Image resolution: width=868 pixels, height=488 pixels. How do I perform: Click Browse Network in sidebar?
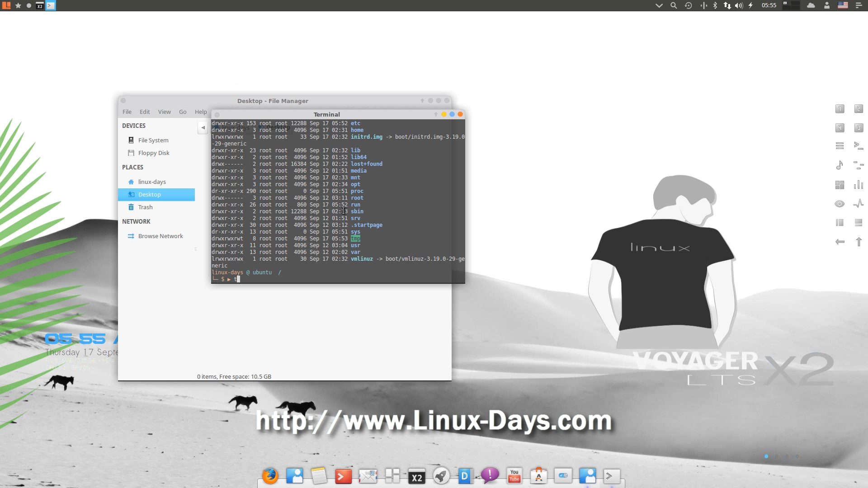pos(156,236)
